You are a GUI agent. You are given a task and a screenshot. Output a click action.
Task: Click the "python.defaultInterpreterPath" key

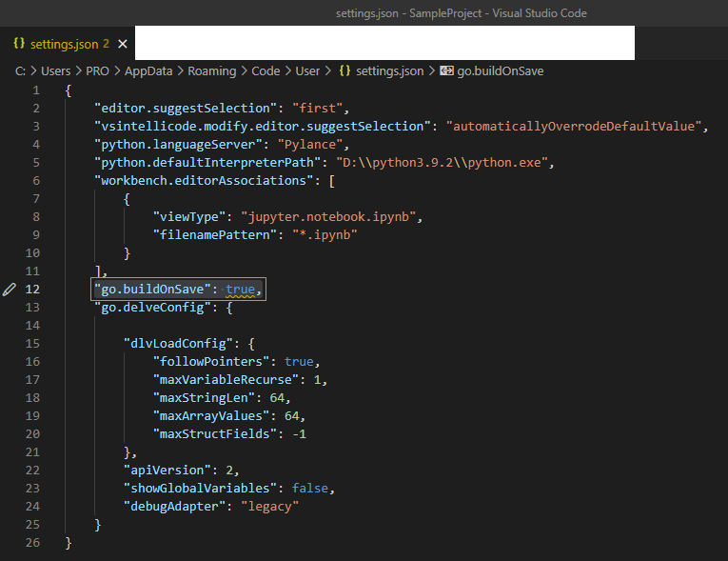point(207,162)
